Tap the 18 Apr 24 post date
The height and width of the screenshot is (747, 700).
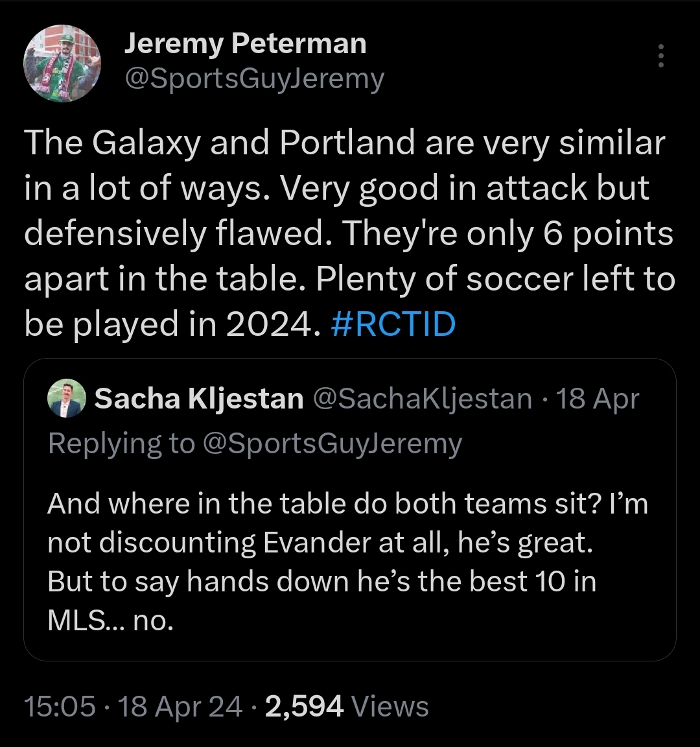(181, 706)
